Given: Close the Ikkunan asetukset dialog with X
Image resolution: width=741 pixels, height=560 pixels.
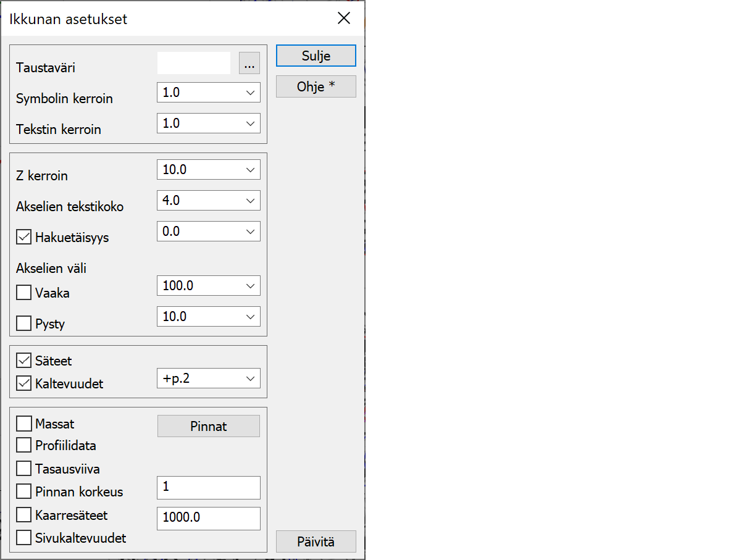Looking at the screenshot, I should tap(344, 19).
